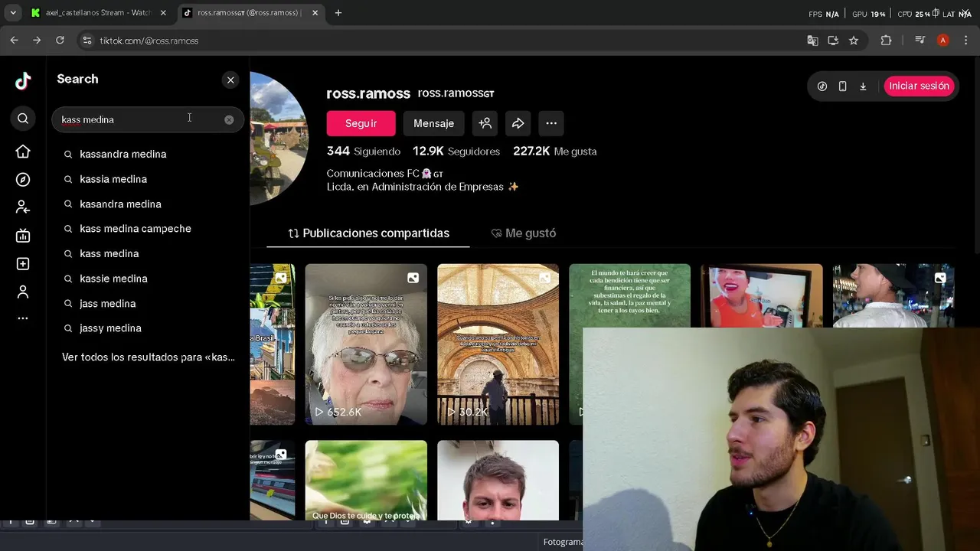Clear the search field text

tap(229, 119)
